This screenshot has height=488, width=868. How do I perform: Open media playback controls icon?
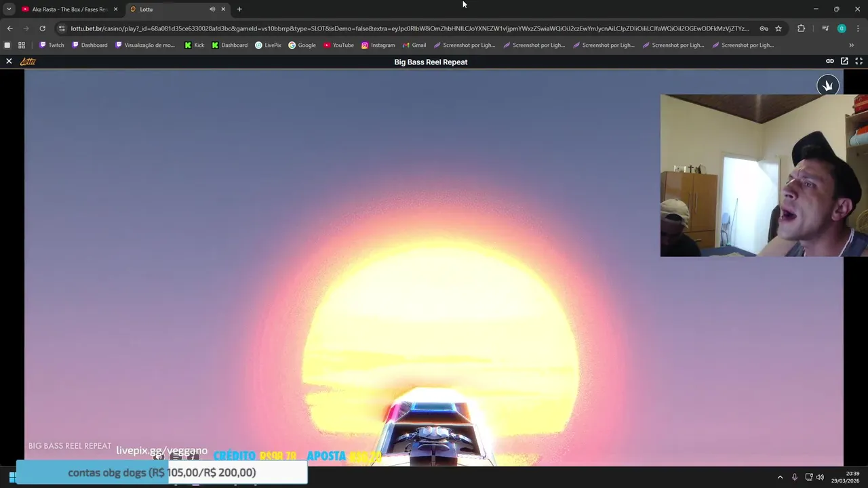pyautogui.click(x=825, y=28)
